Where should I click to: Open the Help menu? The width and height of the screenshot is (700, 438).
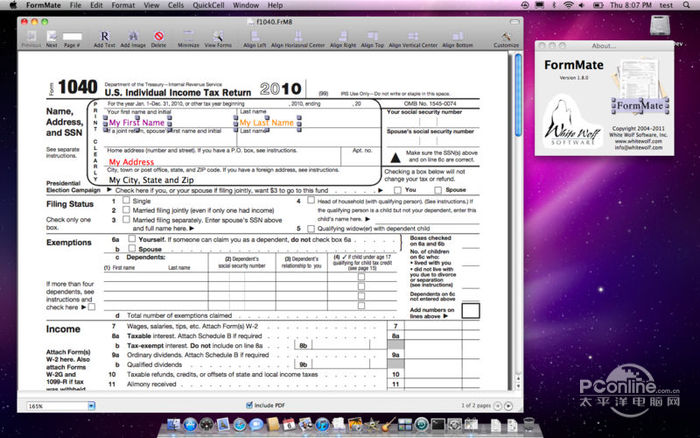point(275,5)
